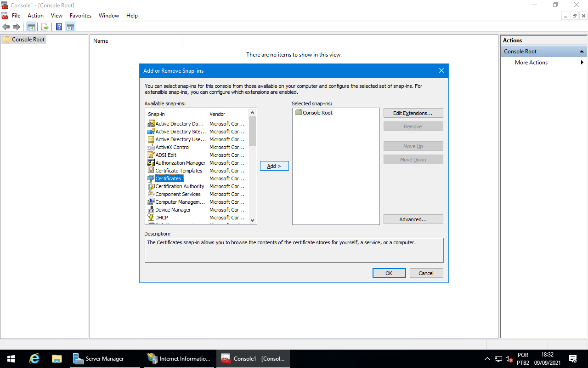Viewport: 588px width, 368px height.
Task: Open the Favorites menu
Action: (x=80, y=16)
